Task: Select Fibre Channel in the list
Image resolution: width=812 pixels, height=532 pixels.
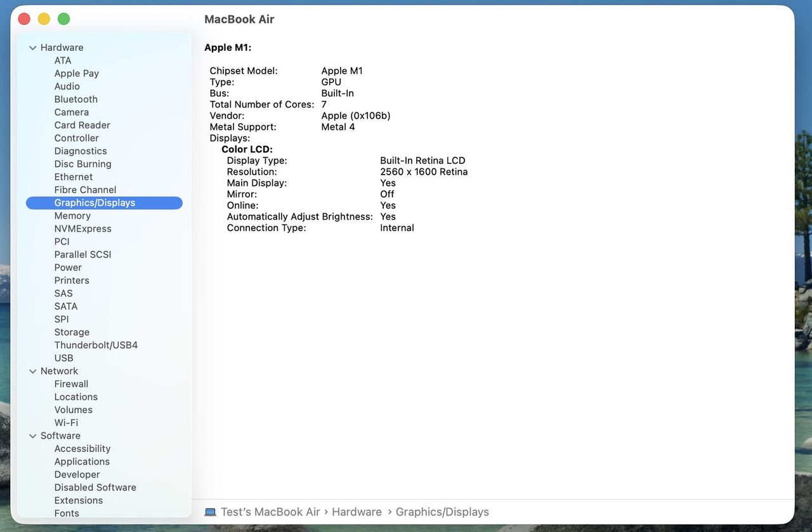Action: pyautogui.click(x=86, y=190)
